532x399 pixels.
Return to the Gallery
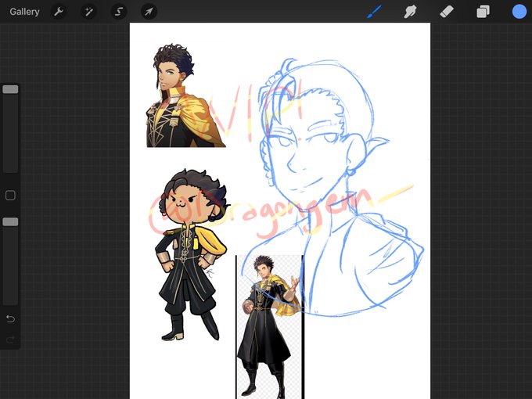24,12
